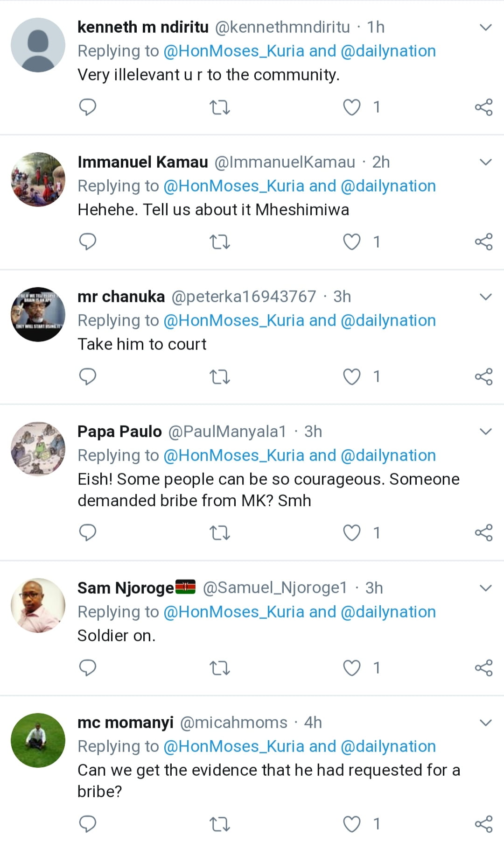Screen dimensions: 504x850
Task: Open the chevron menu on mc momanyi's tweet
Action: pyautogui.click(x=486, y=722)
